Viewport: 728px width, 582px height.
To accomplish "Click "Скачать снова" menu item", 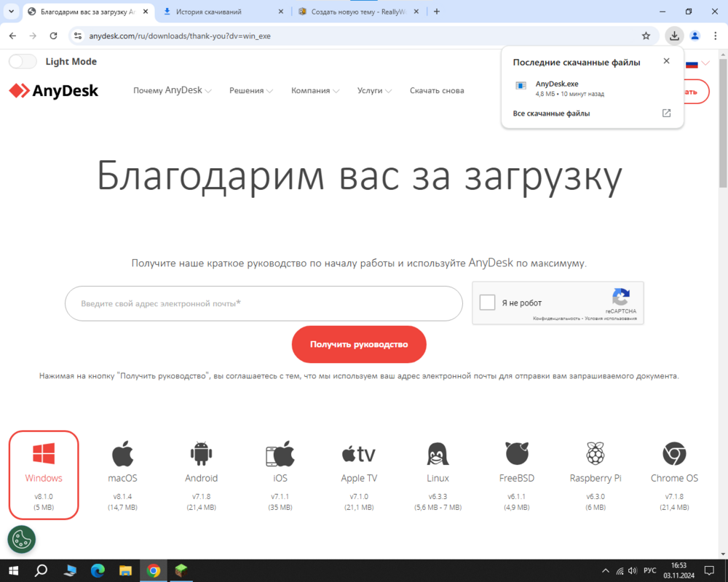I will (437, 90).
